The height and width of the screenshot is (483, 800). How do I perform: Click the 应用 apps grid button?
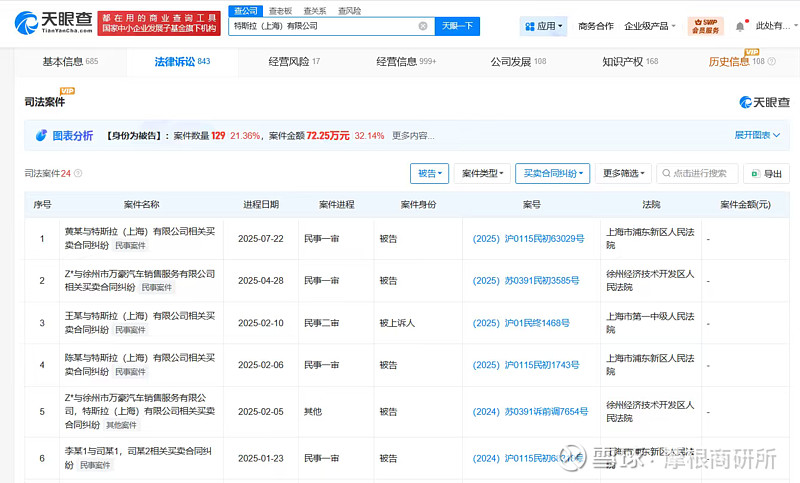544,26
